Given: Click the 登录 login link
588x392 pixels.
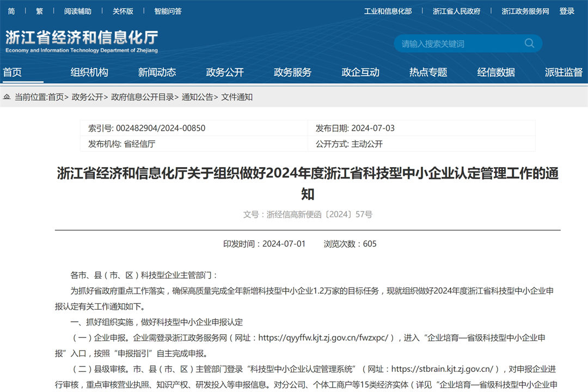Looking at the screenshot, I should [x=567, y=11].
